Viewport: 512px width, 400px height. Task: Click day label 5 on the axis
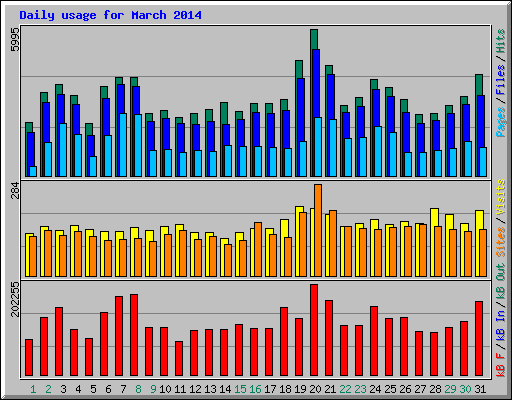(x=93, y=389)
